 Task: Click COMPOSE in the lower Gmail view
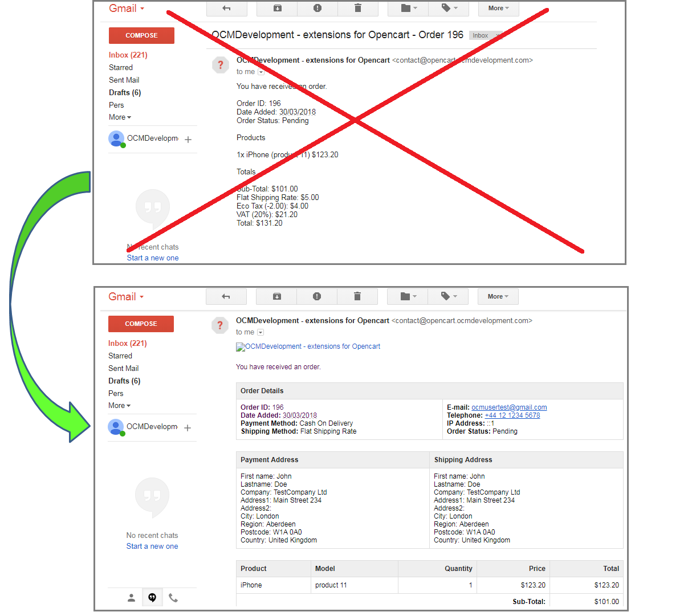141,324
